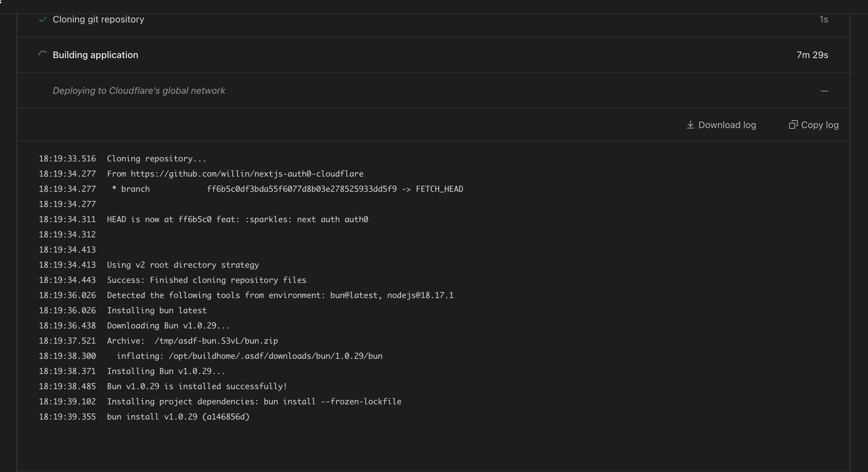Select the Cloning git repository step header
This screenshot has width=868, height=472.
[98, 19]
